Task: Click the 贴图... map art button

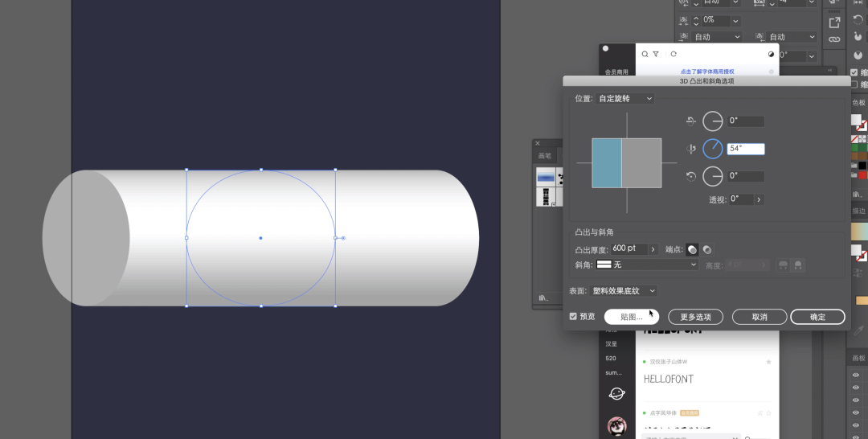Action: [x=632, y=317]
